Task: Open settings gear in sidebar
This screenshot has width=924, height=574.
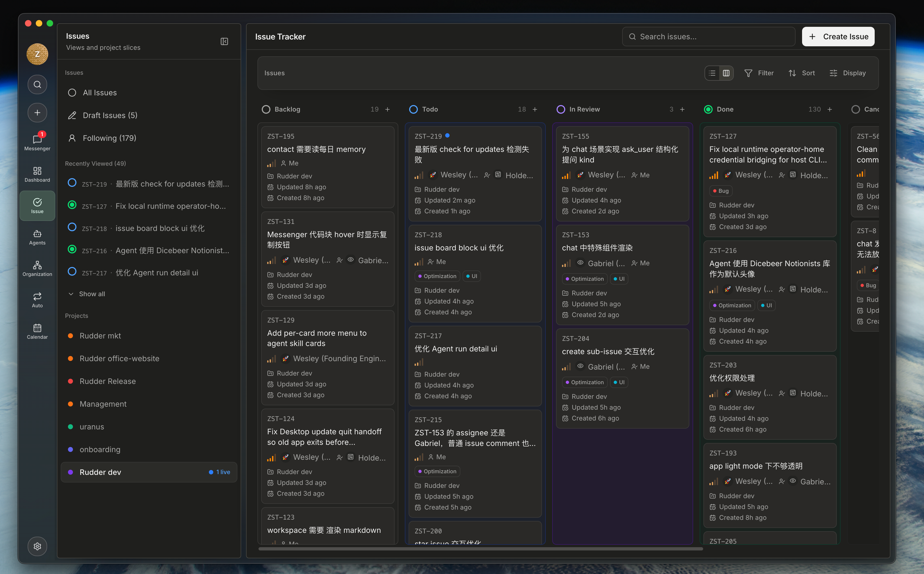Action: 37,546
